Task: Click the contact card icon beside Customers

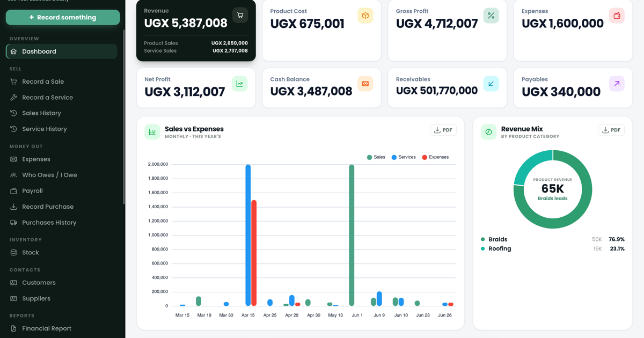Action: (14, 283)
